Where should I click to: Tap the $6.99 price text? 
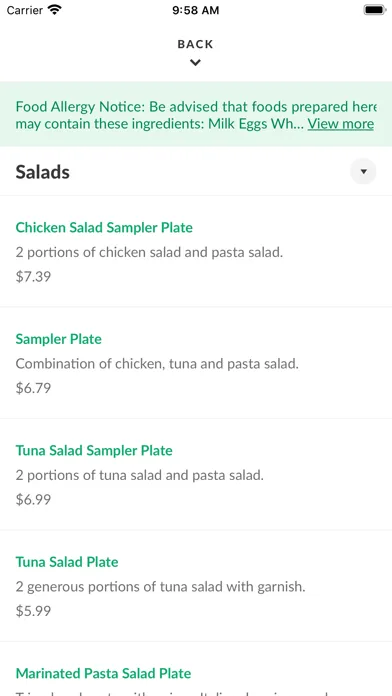[33, 499]
